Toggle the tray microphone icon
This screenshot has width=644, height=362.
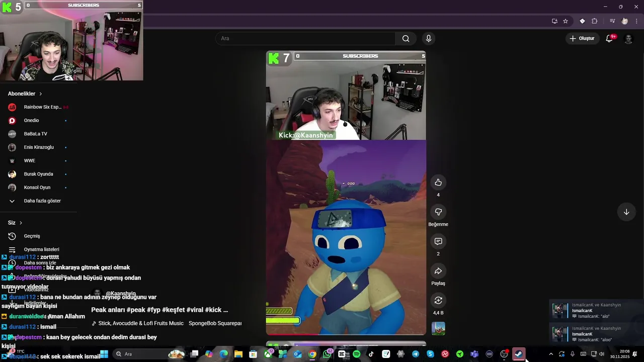click(573, 354)
